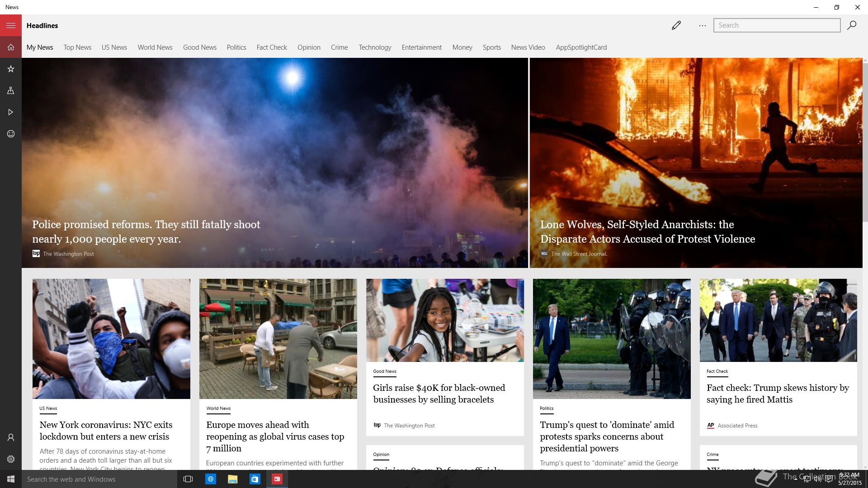Image resolution: width=868 pixels, height=488 pixels.
Task: Click the Good News category label on card
Action: tap(385, 371)
